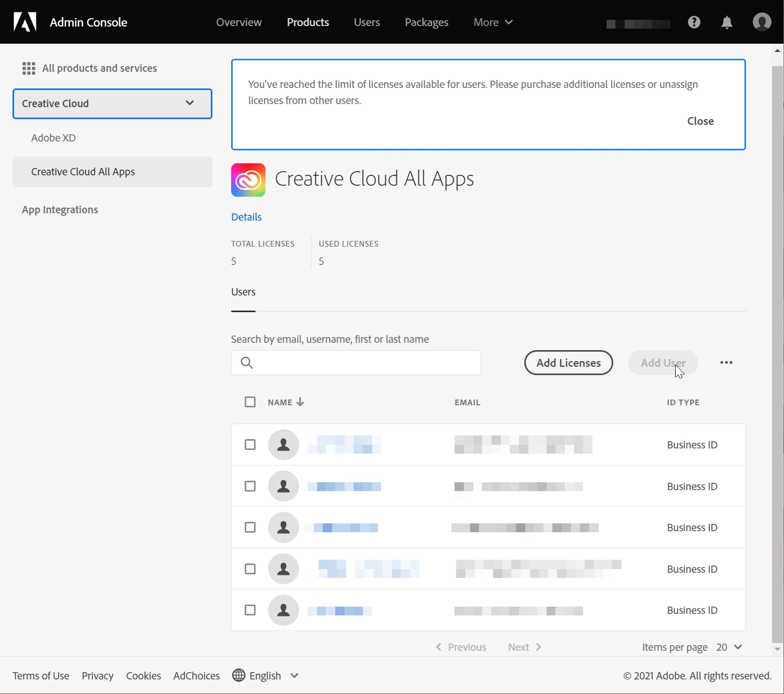Click in the user search field

(x=356, y=363)
